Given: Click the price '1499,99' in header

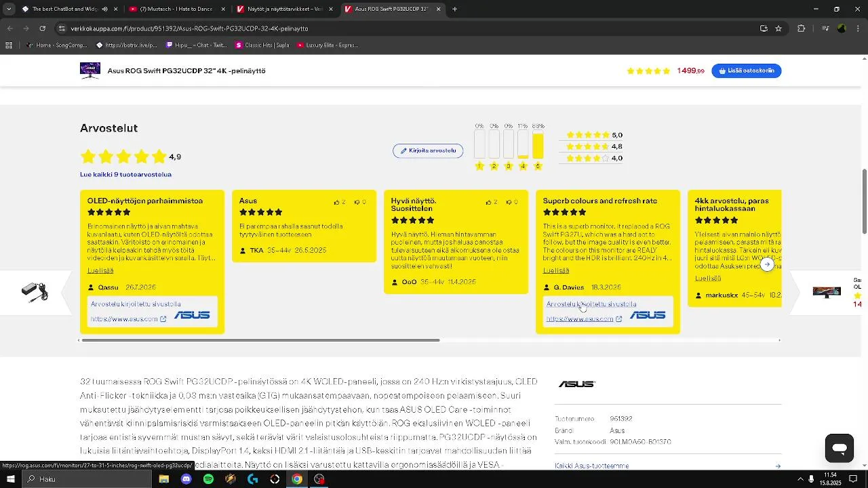Looking at the screenshot, I should (x=690, y=70).
